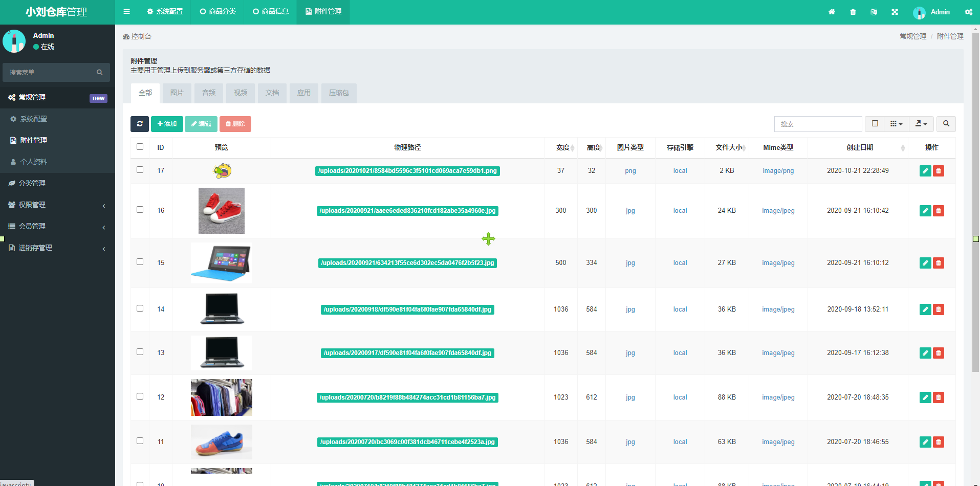Click the language switch icon in top bar
980x486 pixels.
pos(874,12)
